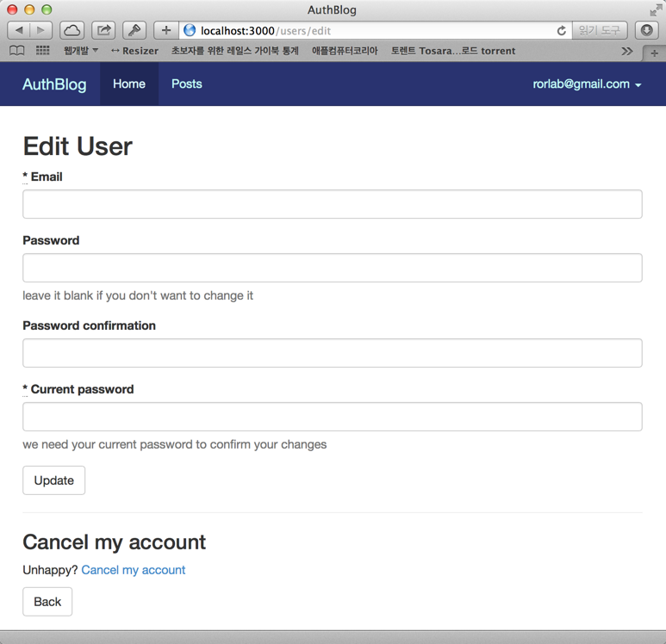Click the add bookmark plus button
Image resolution: width=666 pixels, height=644 pixels.
165,30
